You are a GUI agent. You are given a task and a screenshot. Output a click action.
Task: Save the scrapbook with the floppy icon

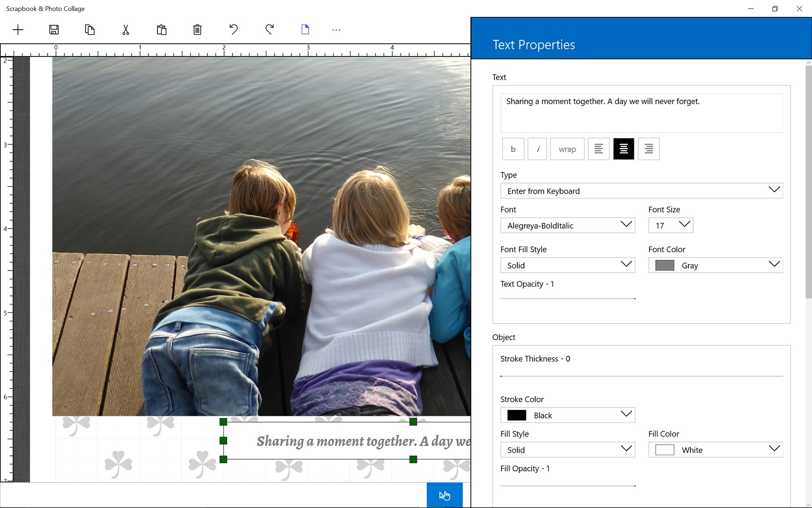54,30
